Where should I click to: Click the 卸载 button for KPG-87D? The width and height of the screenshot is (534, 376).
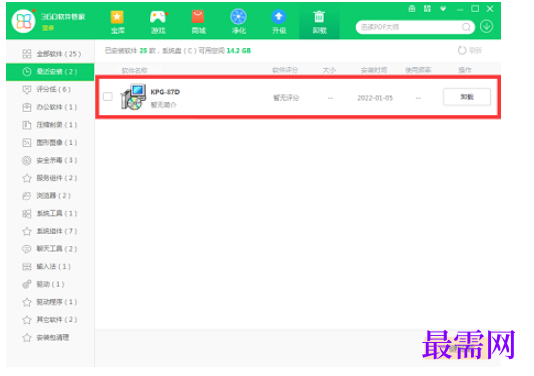[x=467, y=97]
